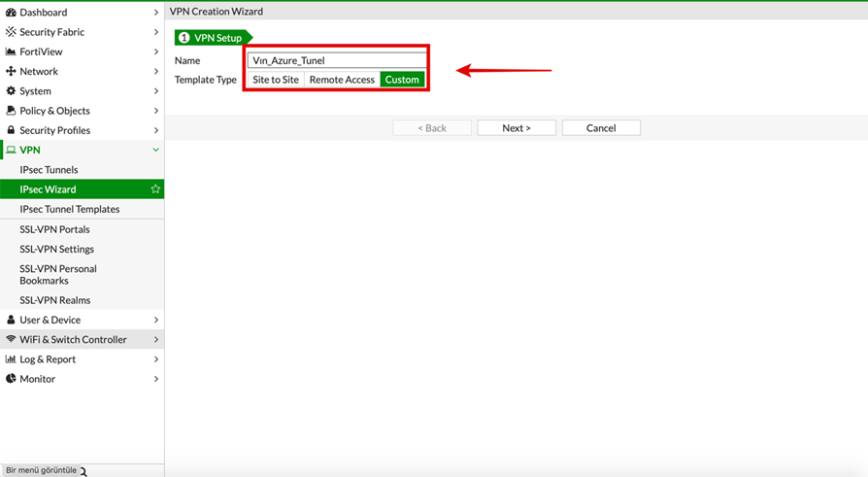Click the Security Fabric icon
This screenshot has height=477, width=868.
click(11, 32)
